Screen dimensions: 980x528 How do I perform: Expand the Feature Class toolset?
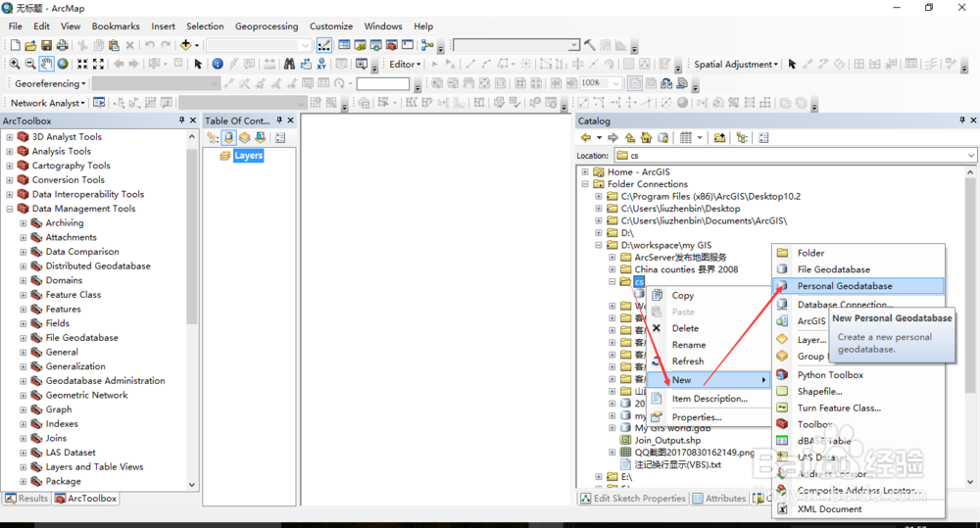point(24,295)
